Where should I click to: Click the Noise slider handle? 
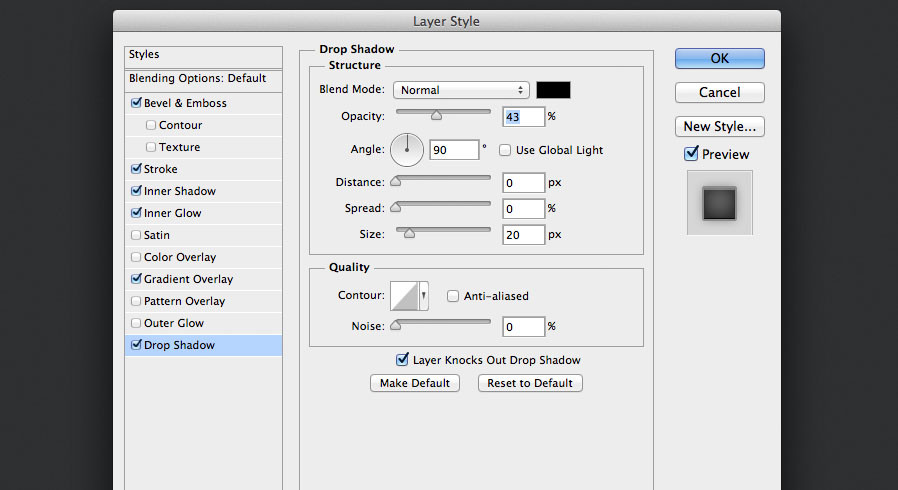396,325
